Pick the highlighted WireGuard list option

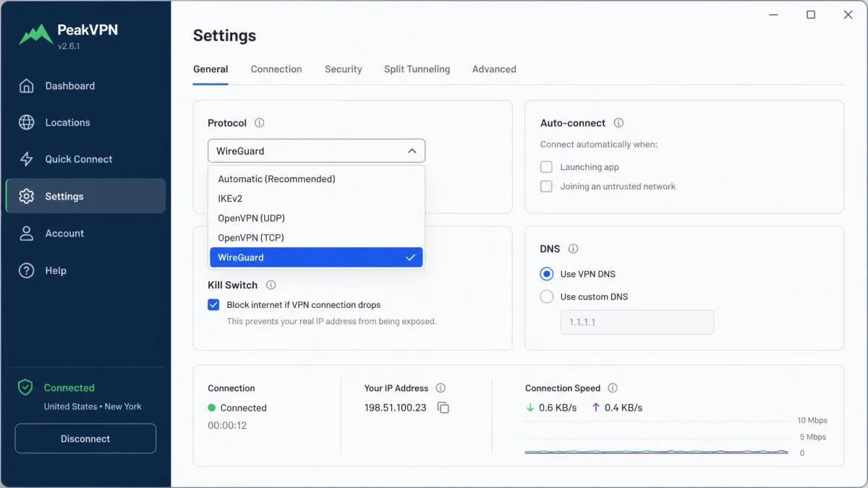(316, 257)
